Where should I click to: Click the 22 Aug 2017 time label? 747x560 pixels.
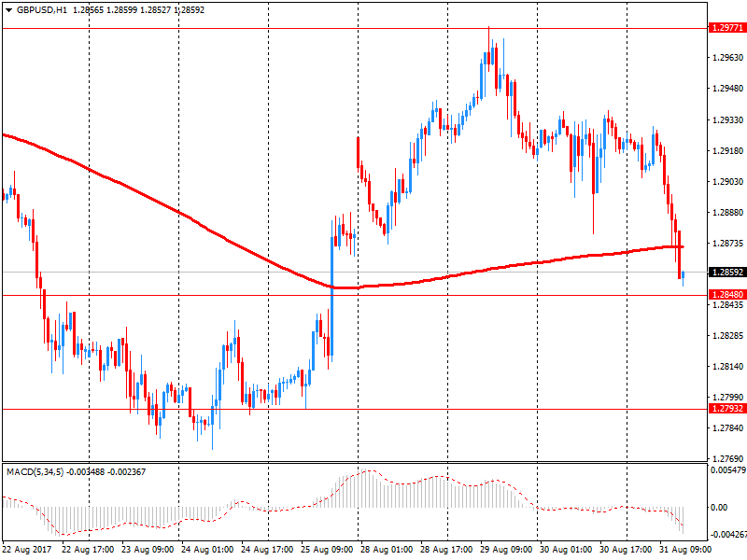pyautogui.click(x=27, y=550)
